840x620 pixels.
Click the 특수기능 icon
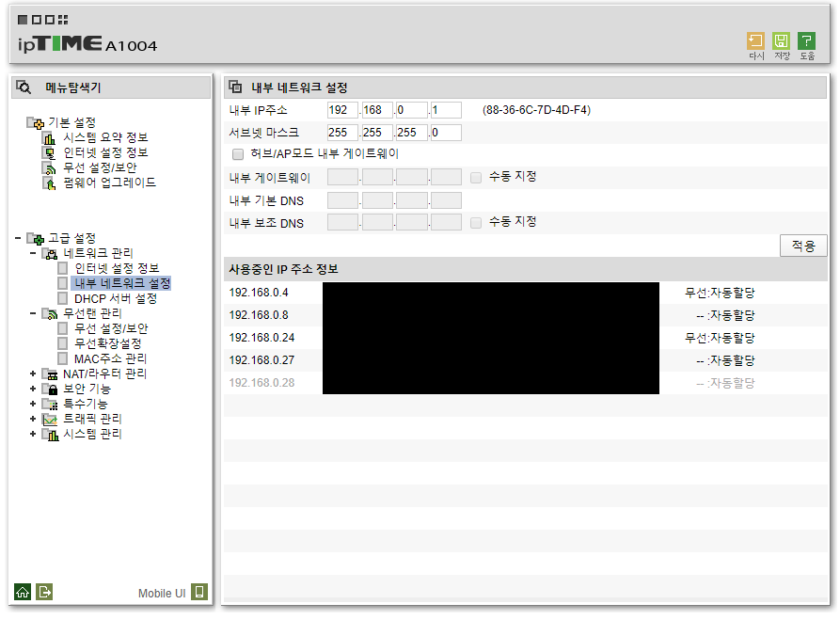[x=51, y=405]
